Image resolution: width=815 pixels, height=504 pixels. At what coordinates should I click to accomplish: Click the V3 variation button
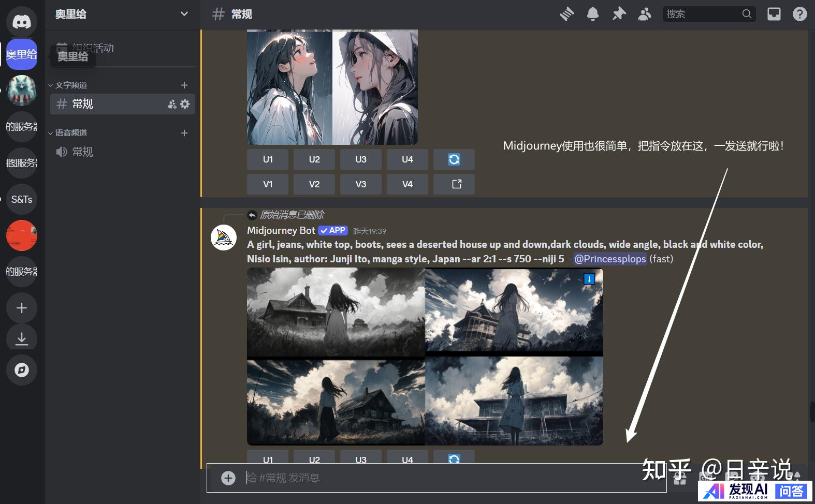(361, 184)
